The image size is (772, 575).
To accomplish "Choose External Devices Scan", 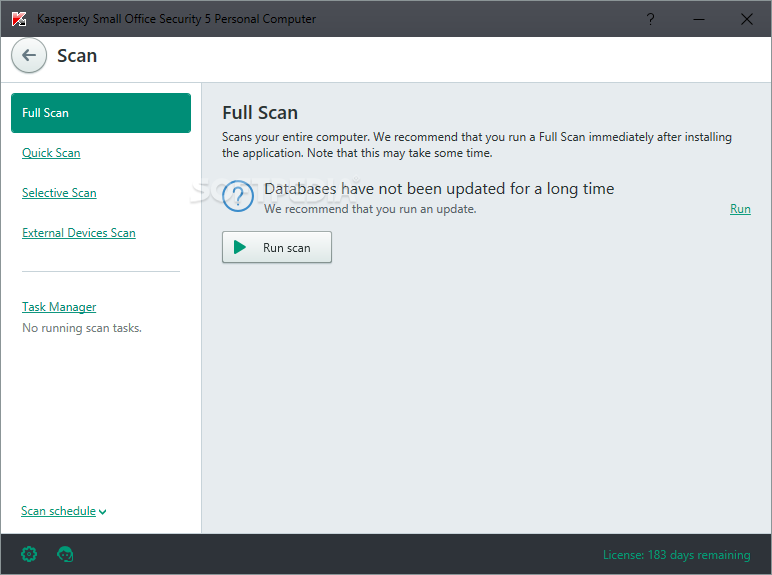I will click(79, 233).
